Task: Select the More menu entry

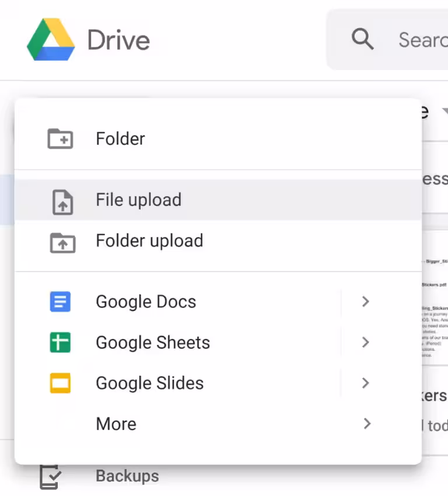Action: (116, 424)
